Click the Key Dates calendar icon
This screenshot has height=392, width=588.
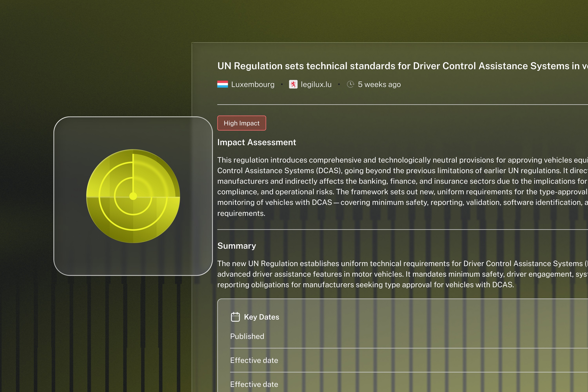click(235, 317)
